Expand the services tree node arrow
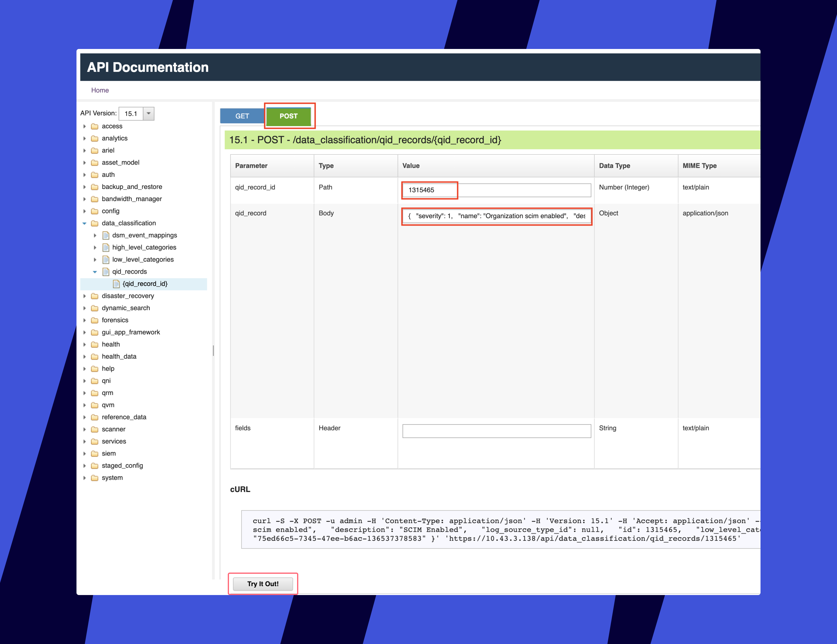 [85, 441]
